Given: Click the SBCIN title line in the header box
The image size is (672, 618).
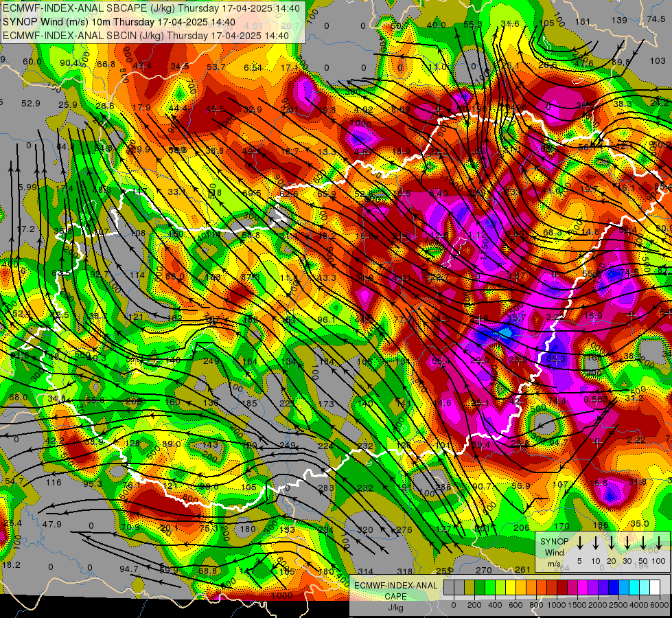Looking at the screenshot, I should 146,36.
